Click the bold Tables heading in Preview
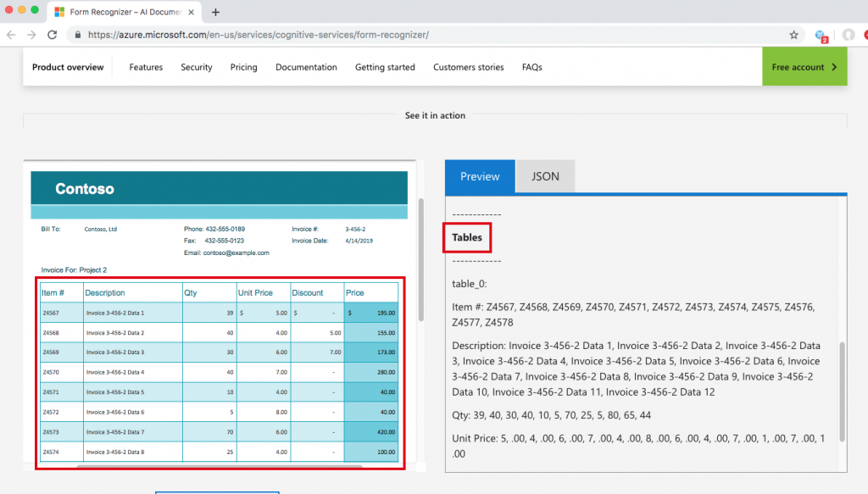868x494 pixels. 467,237
